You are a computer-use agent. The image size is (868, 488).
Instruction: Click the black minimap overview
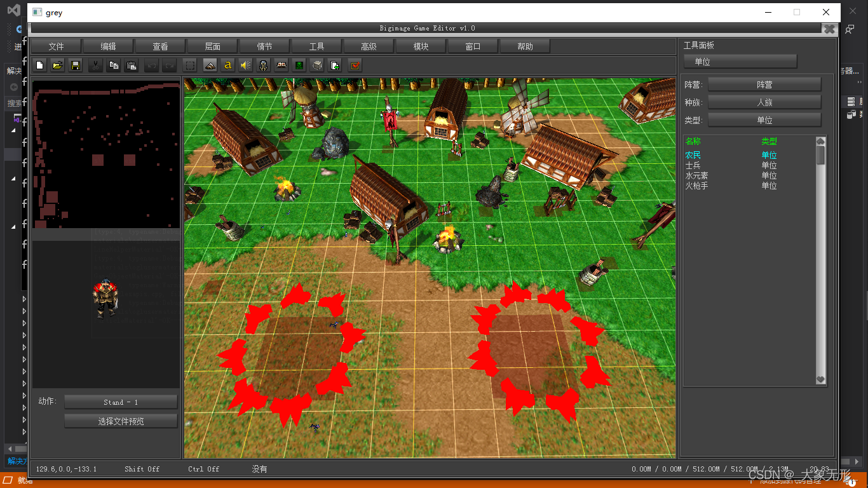[x=106, y=153]
